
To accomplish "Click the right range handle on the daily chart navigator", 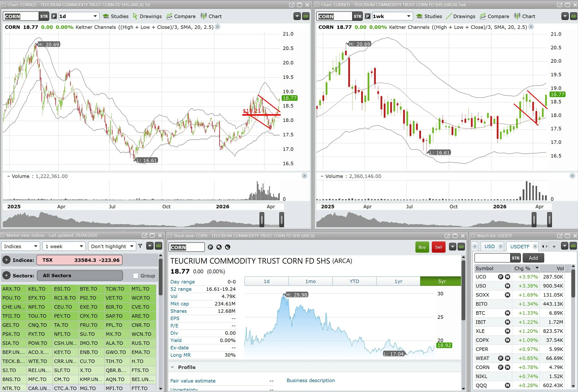I will pos(282,219).
